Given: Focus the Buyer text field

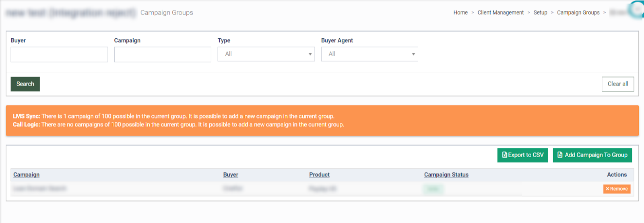Looking at the screenshot, I should coord(59,54).
